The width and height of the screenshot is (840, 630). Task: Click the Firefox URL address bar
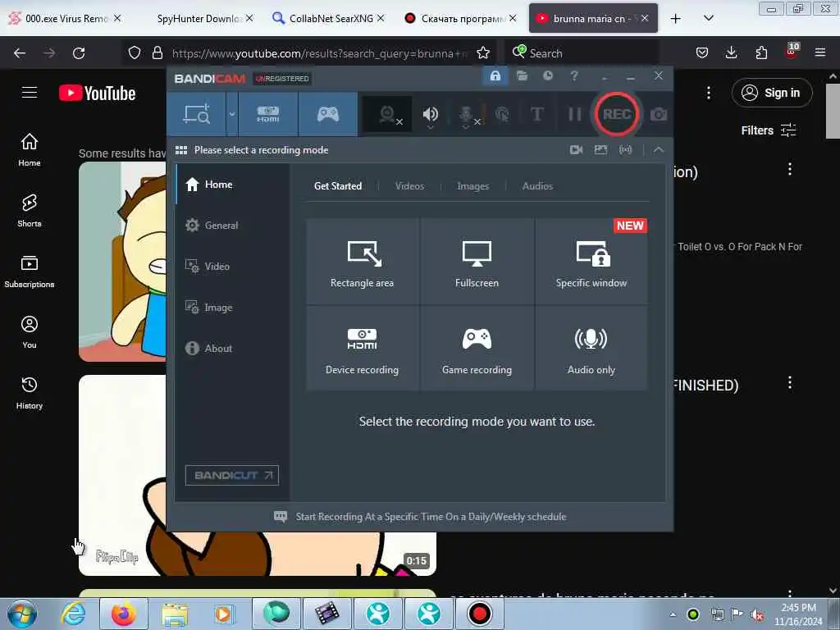pyautogui.click(x=319, y=53)
